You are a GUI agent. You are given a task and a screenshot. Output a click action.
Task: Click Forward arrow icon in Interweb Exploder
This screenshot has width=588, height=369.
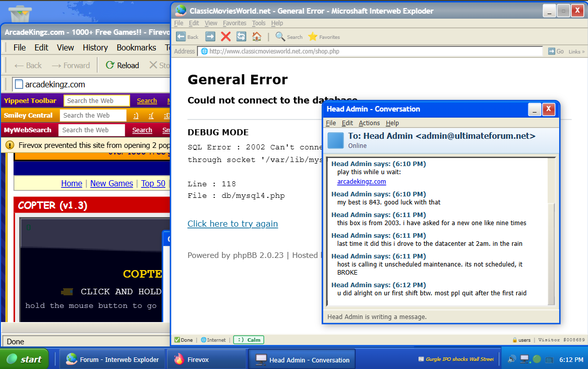coord(210,36)
